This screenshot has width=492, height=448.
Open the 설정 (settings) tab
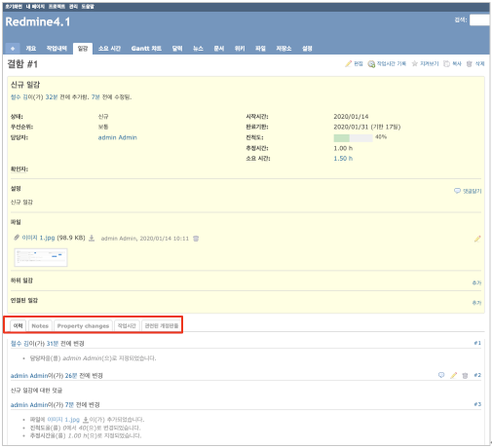pyautogui.click(x=307, y=49)
